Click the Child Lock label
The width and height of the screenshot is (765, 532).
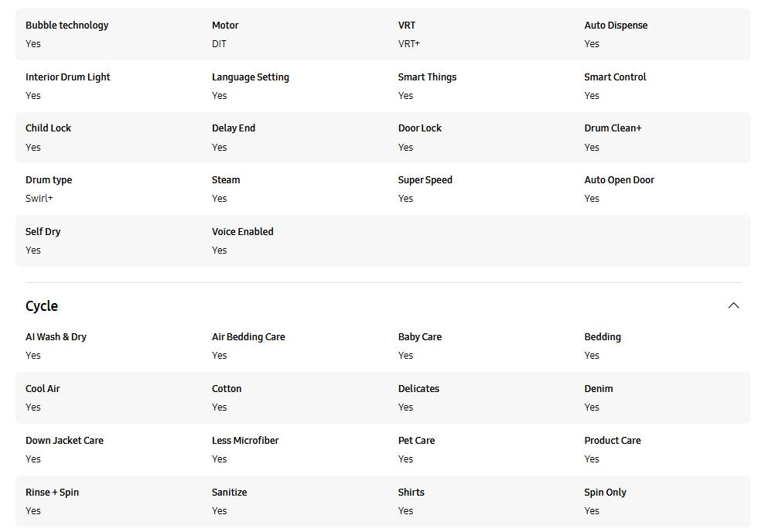pos(48,128)
